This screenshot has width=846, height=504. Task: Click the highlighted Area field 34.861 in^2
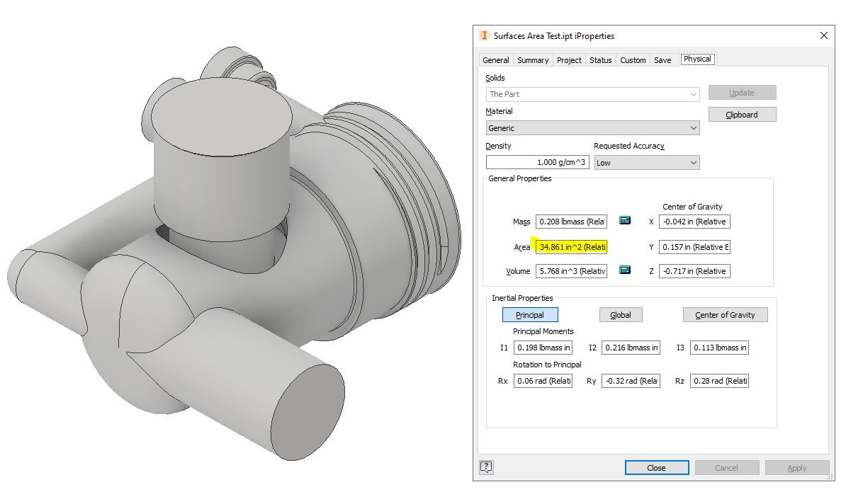(571, 247)
